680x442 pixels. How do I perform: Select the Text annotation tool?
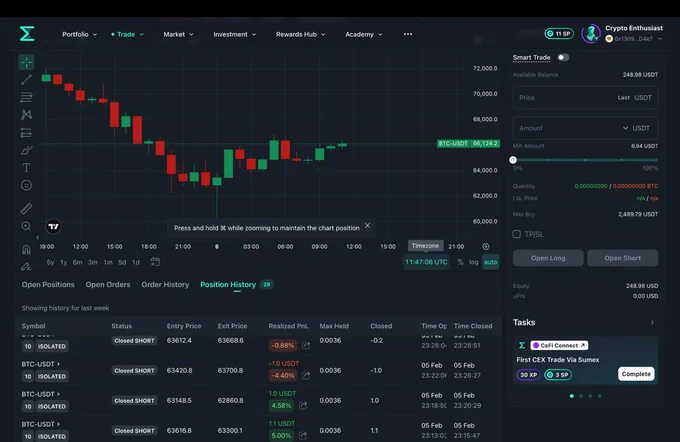pos(26,168)
